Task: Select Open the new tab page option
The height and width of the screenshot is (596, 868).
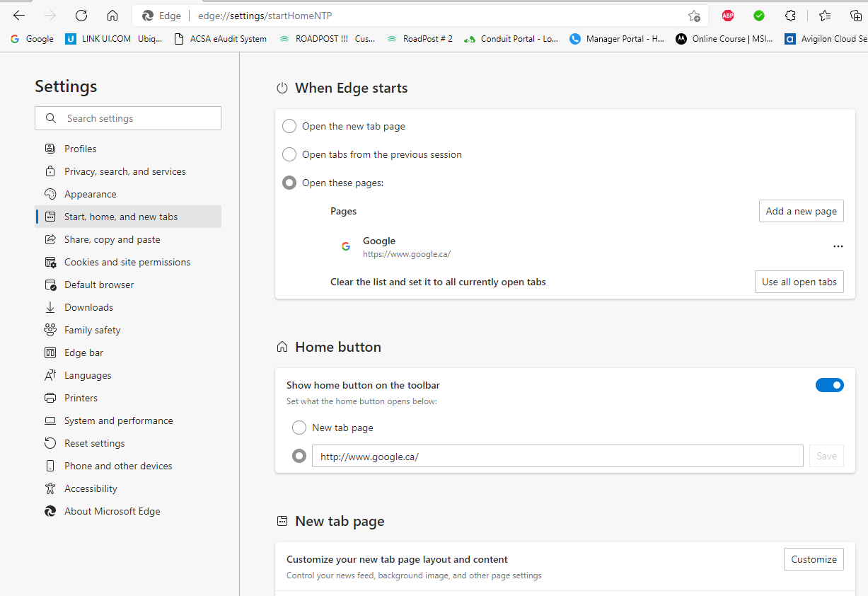Action: pos(289,125)
